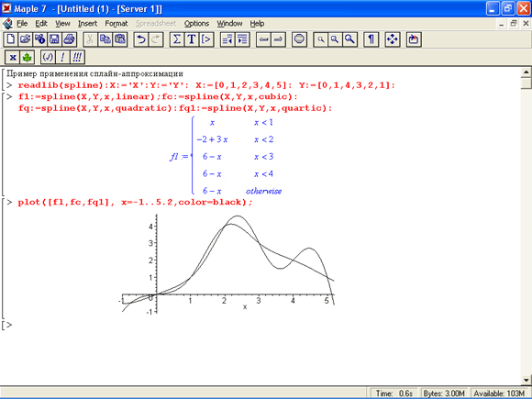Click the empty prompt at the bottom

coord(7,325)
